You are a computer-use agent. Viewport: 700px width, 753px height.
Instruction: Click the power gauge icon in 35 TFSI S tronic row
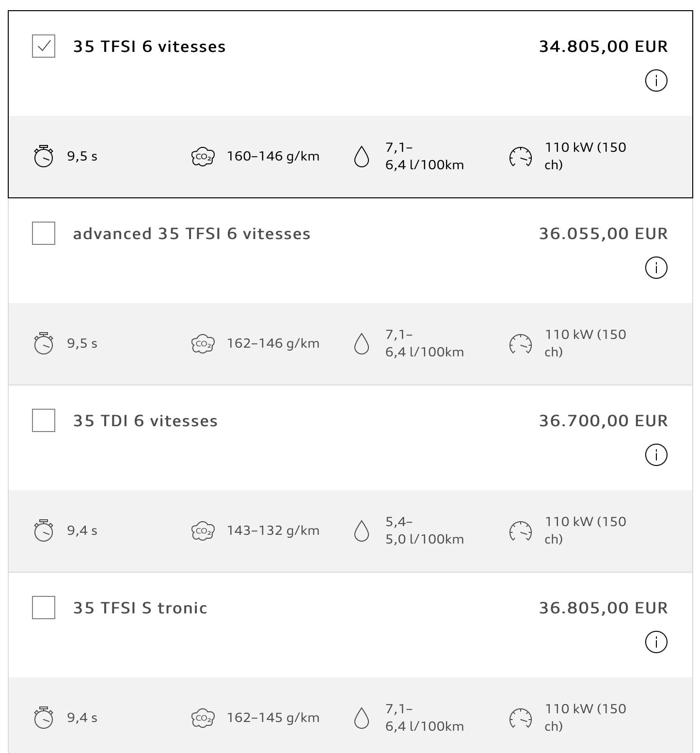tap(521, 718)
